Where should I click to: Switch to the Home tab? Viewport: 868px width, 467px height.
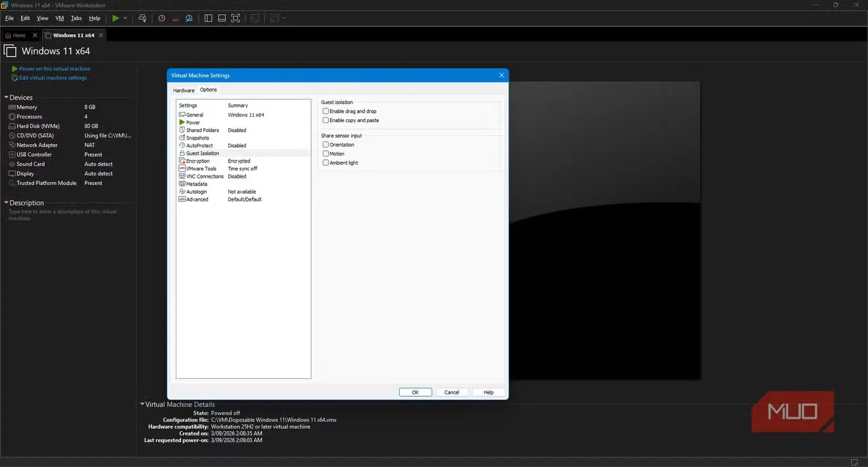tap(19, 35)
